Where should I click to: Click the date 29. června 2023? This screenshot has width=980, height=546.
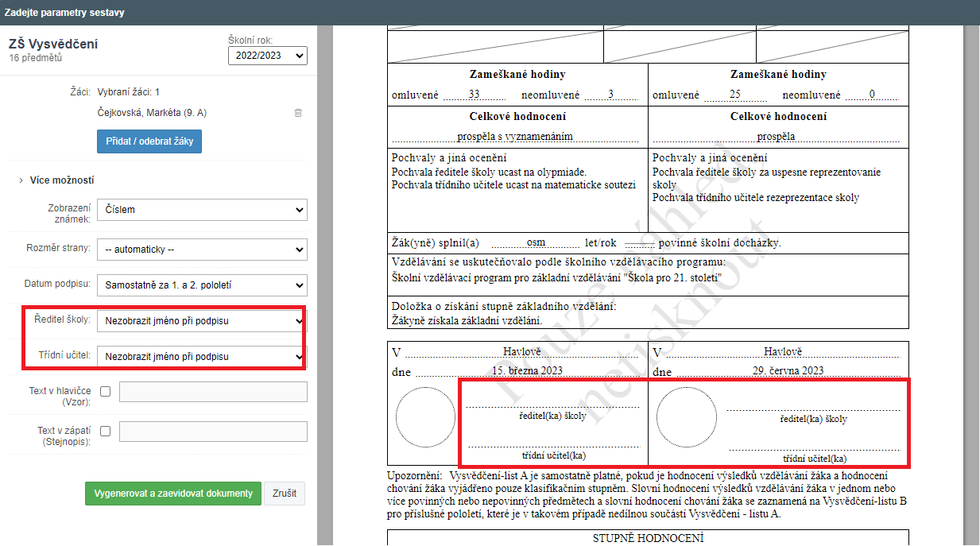[x=787, y=370]
